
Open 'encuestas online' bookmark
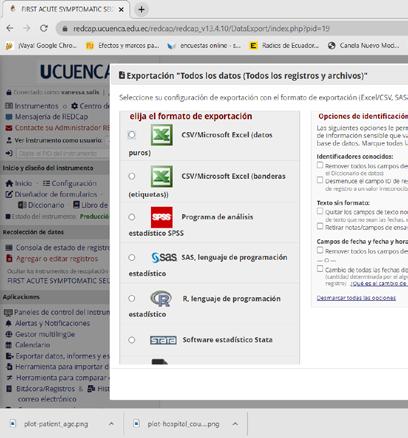[x=204, y=46]
